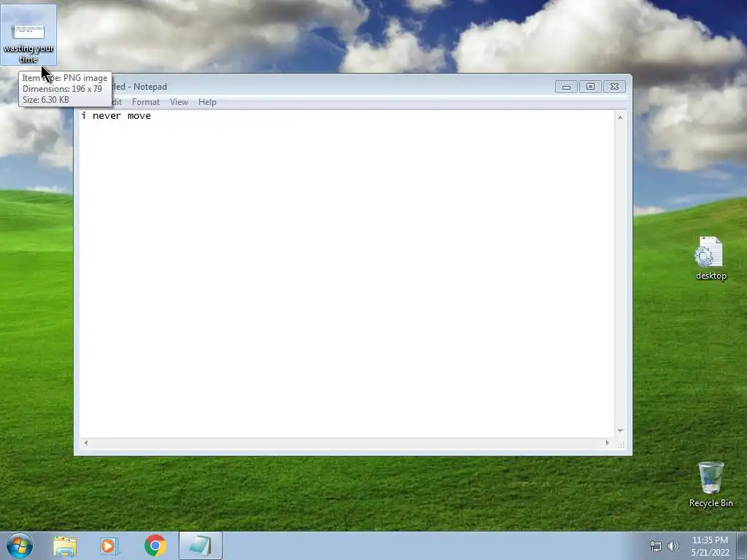
Task: Click the Notepad title bar text
Action: point(139,87)
